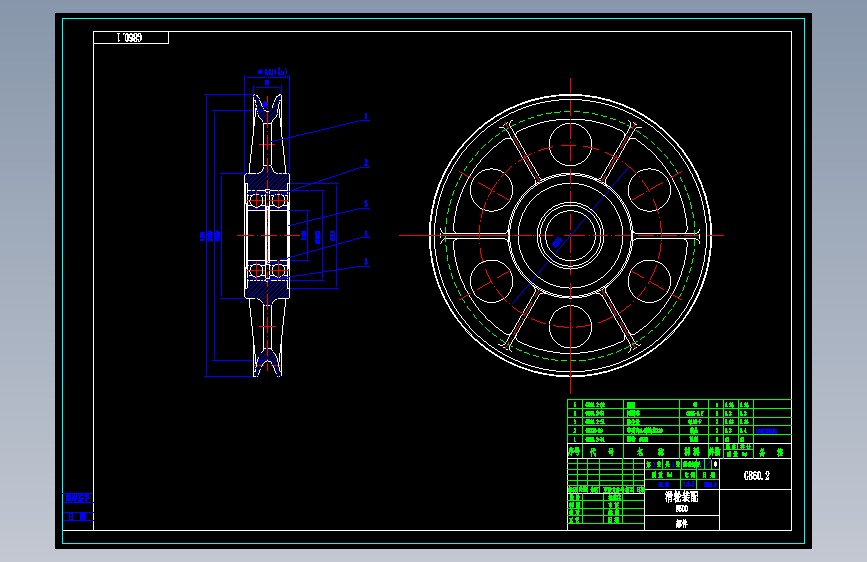This screenshot has height=562, width=867.
Task: Select the drawing number text G860.2
Action: pos(756,476)
